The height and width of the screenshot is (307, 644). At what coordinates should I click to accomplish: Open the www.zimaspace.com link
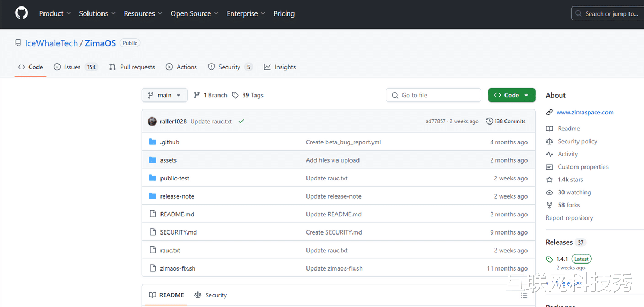tap(585, 113)
